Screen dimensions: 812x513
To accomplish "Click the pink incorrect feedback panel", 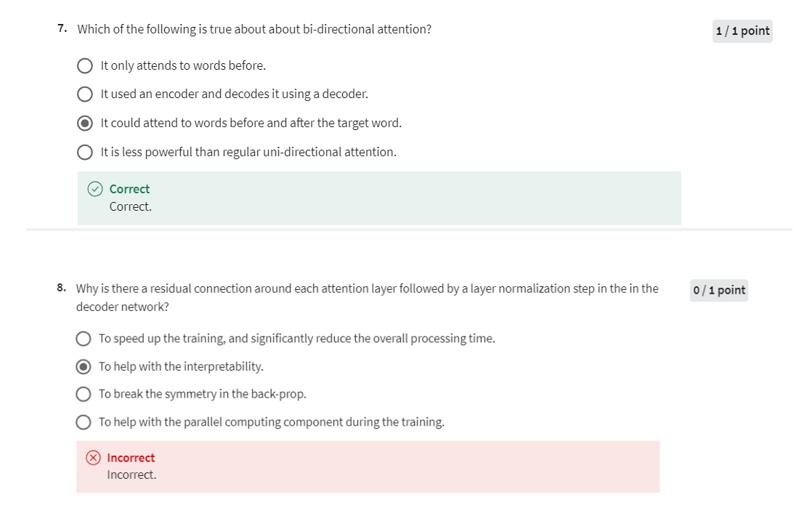I will [368, 467].
